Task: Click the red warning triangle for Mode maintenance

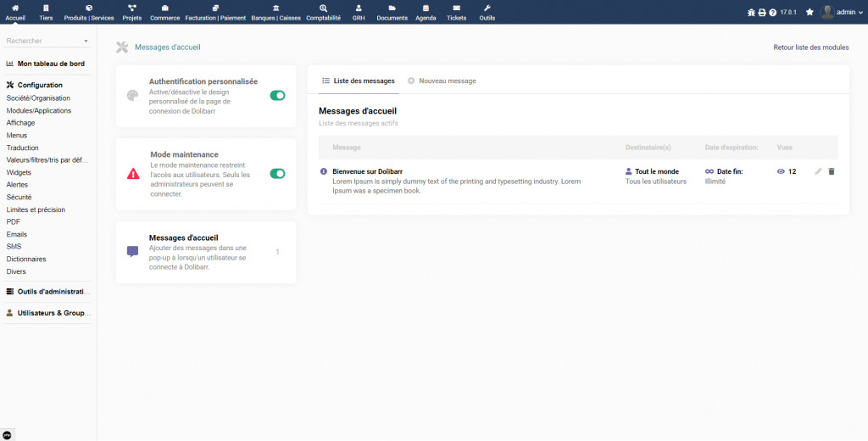Action: pos(133,174)
